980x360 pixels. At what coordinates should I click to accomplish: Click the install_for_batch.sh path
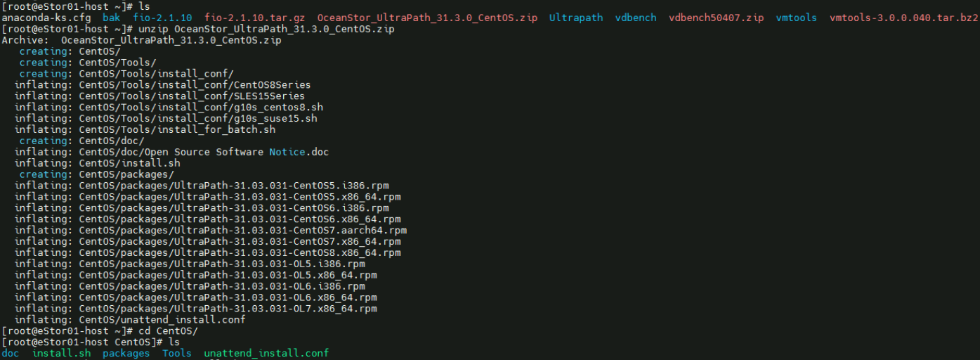tap(177, 129)
